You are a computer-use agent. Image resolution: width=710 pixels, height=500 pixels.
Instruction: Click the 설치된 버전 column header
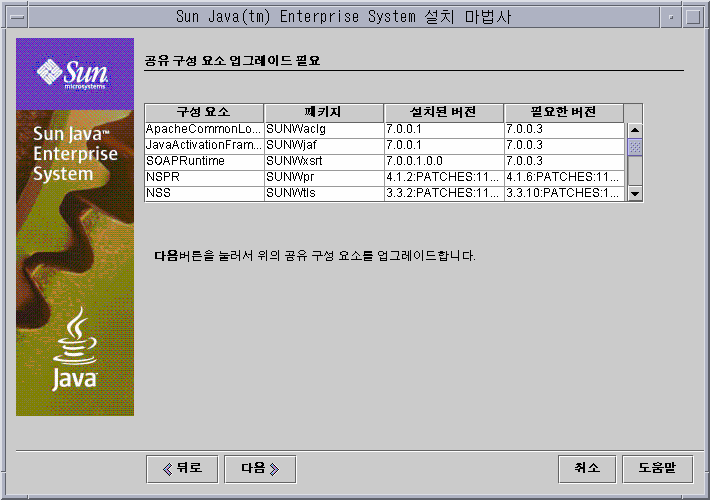click(444, 113)
